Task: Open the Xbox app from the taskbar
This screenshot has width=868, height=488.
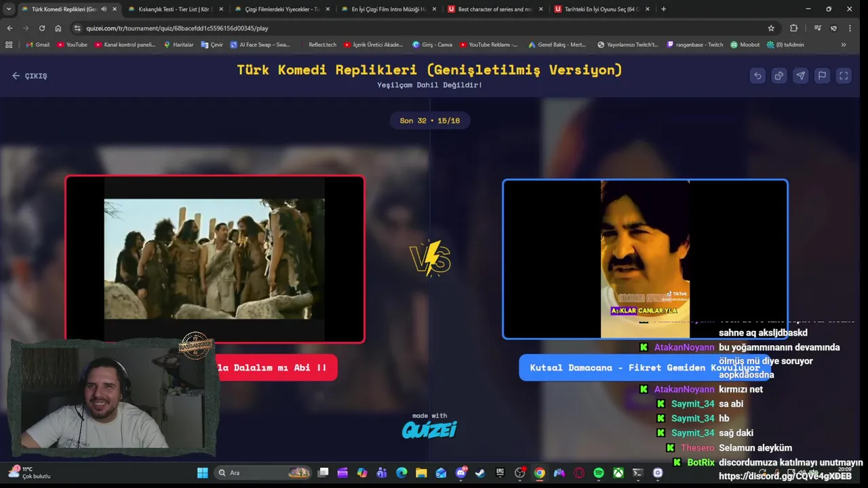Action: 618,472
